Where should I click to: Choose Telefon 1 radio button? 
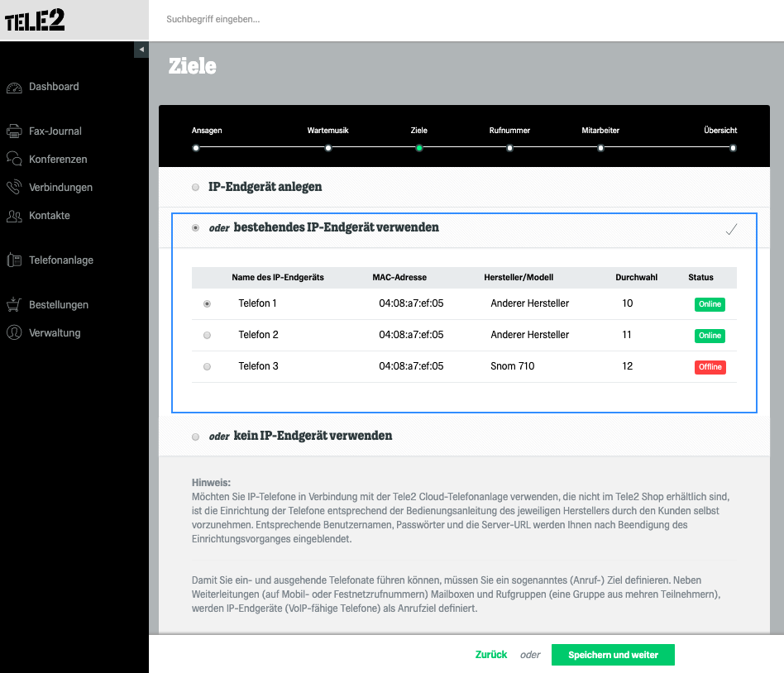(207, 304)
